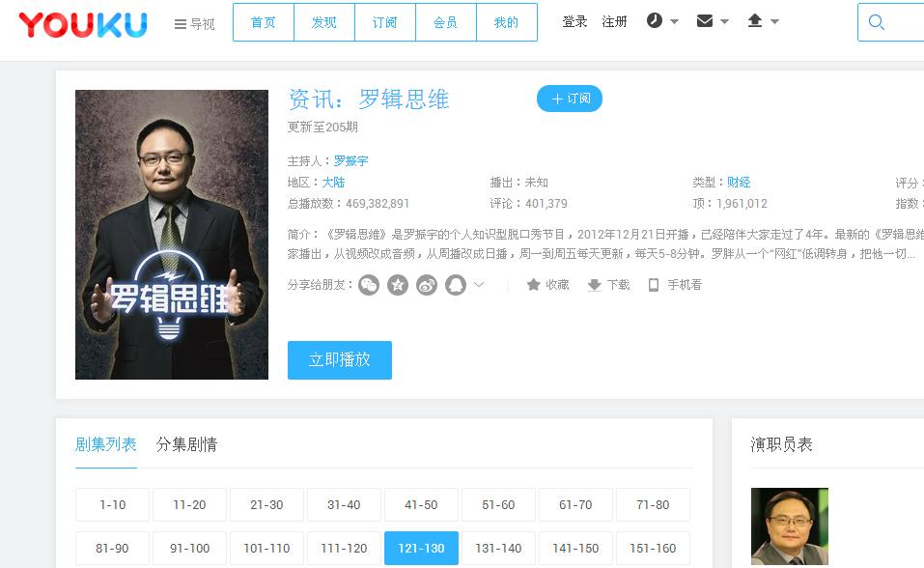The width and height of the screenshot is (924, 568).
Task: Select episodes 61-70
Action: (x=575, y=505)
